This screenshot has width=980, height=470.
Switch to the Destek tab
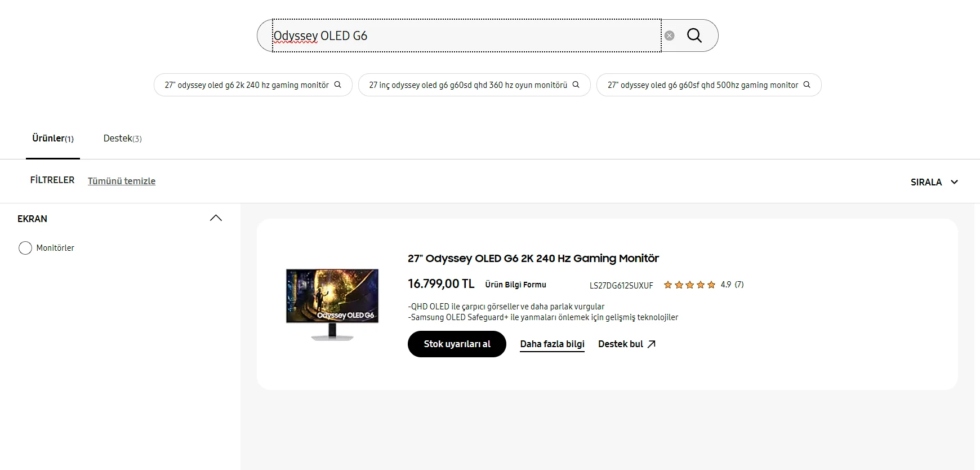click(122, 139)
